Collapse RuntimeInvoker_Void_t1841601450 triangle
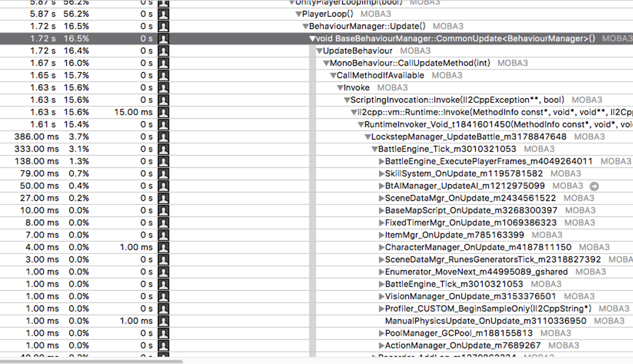 (361, 125)
